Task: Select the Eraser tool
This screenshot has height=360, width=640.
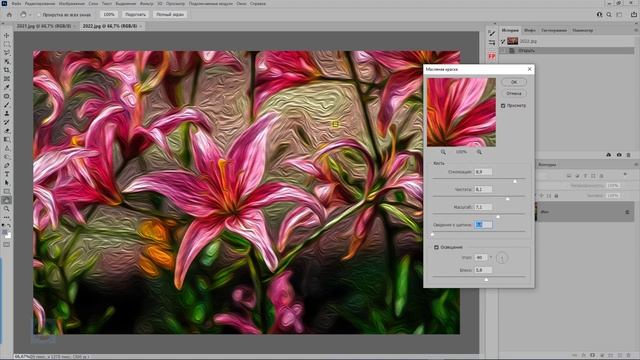Action: pyautogui.click(x=7, y=131)
